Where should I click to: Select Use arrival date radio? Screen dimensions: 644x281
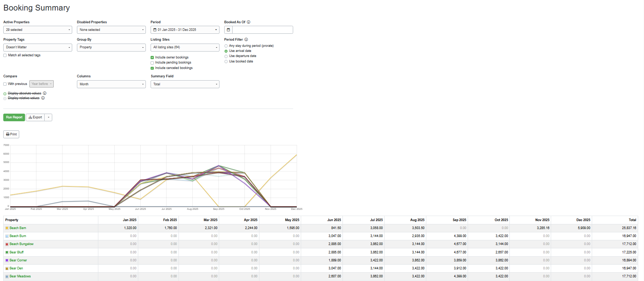click(226, 51)
